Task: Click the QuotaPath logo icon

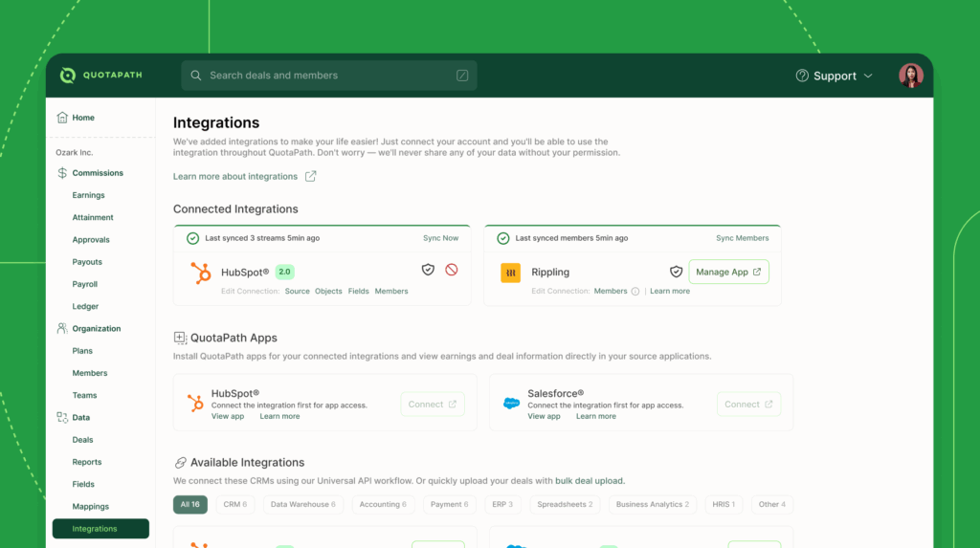Action: tap(67, 76)
